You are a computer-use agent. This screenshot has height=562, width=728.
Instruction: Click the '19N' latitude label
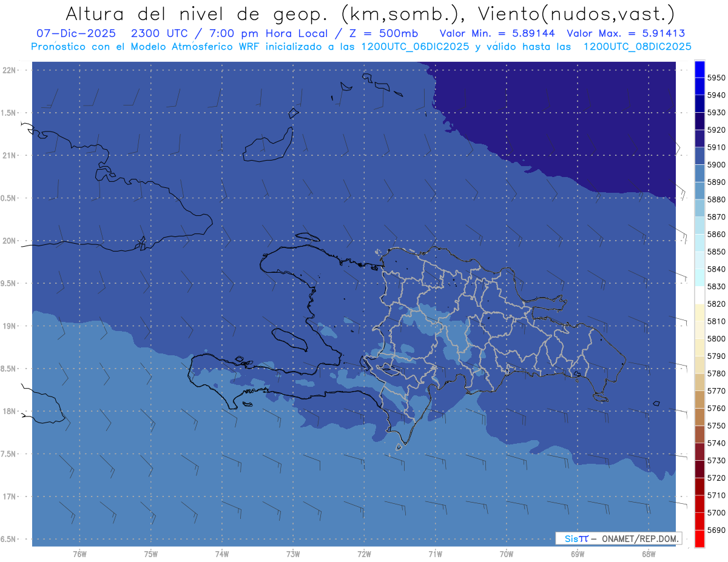pos(9,326)
